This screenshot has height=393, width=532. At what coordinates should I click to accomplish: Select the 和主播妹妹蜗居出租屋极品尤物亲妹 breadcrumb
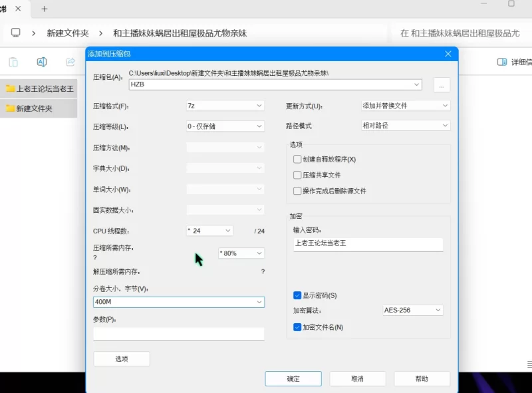pyautogui.click(x=180, y=33)
